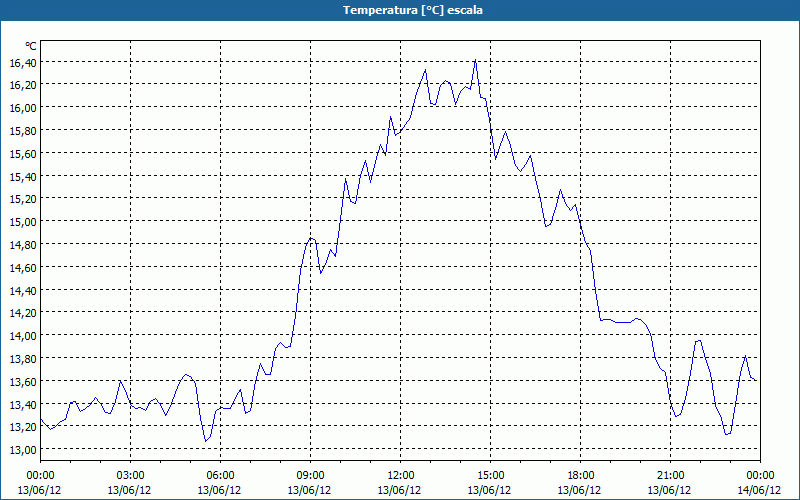This screenshot has width=800, height=500.
Task: Select the 14,60 axis value
Action: click(22, 268)
